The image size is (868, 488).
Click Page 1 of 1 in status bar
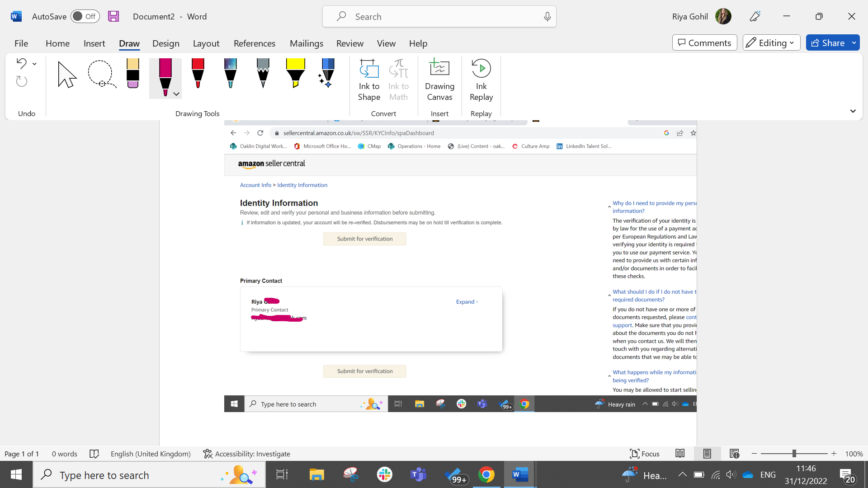pos(22,454)
